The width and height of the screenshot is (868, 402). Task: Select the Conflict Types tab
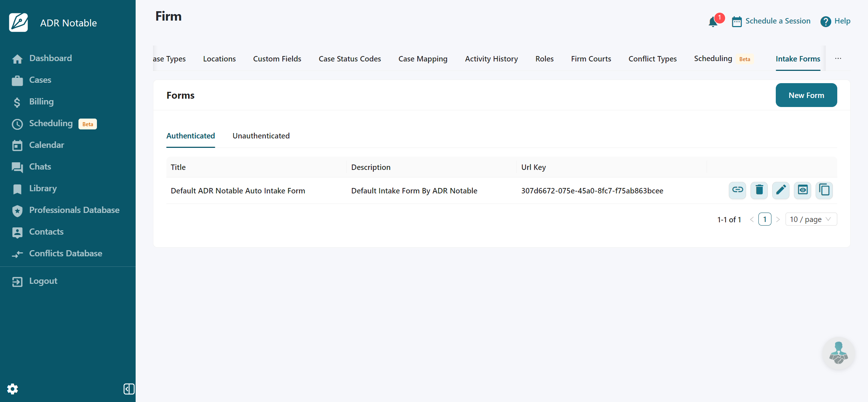[652, 59]
